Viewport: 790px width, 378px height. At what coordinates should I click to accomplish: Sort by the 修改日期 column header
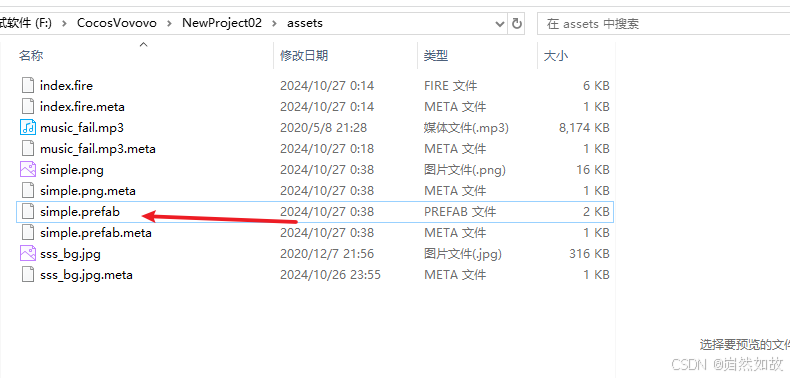coord(304,55)
